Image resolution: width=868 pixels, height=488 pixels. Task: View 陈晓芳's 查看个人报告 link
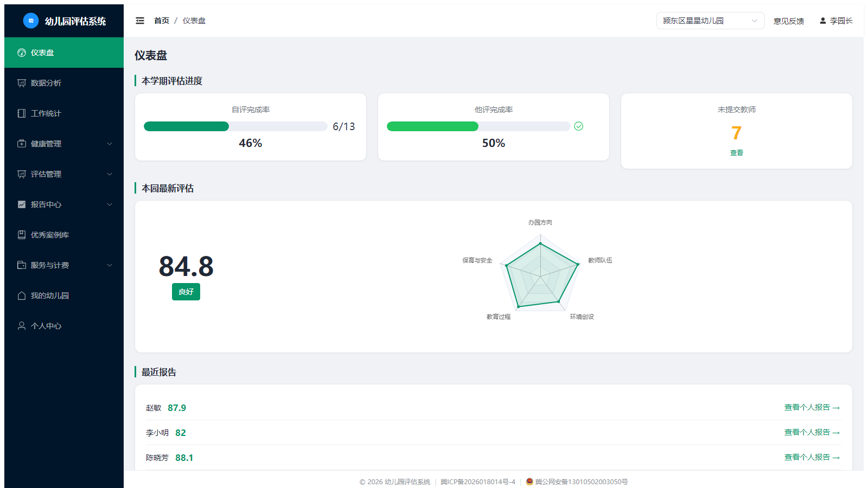tap(812, 457)
